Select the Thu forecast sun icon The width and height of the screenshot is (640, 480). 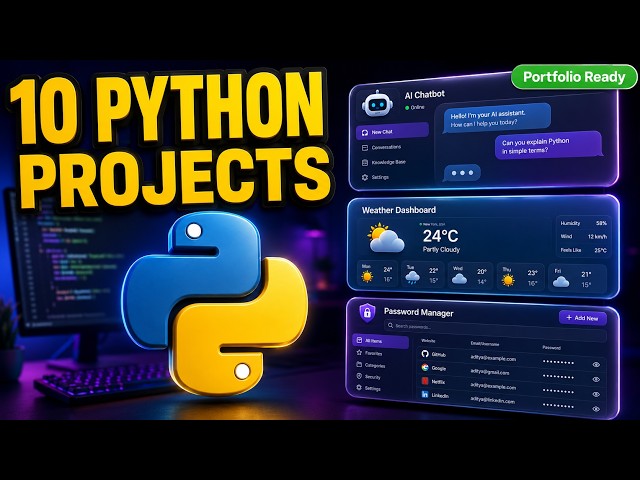pyautogui.click(x=508, y=280)
